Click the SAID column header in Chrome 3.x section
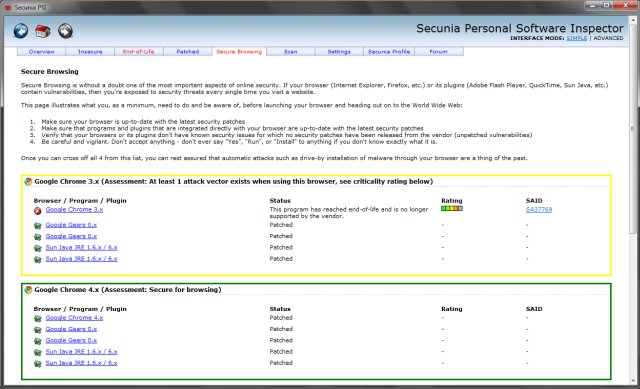This screenshot has height=389, width=640. tap(534, 201)
